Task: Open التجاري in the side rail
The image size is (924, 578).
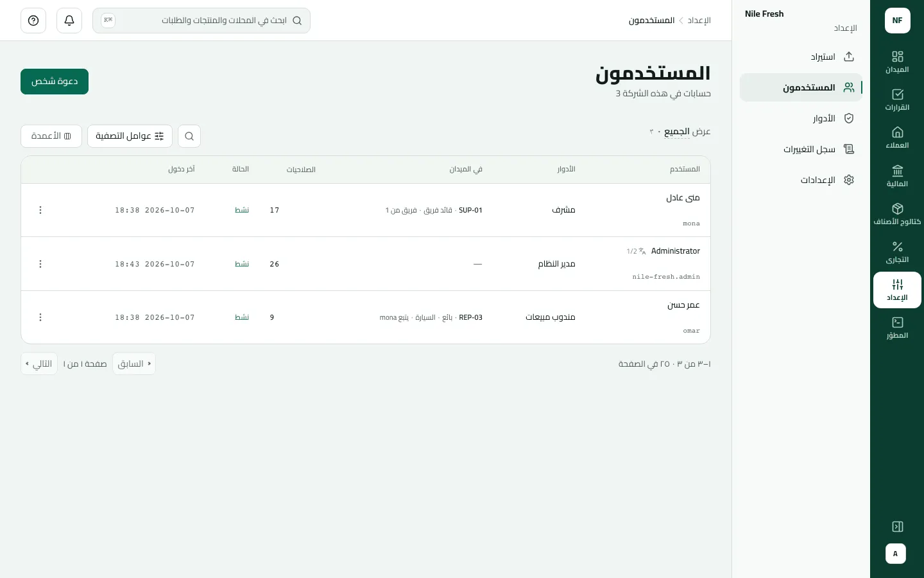Action: pos(897,252)
